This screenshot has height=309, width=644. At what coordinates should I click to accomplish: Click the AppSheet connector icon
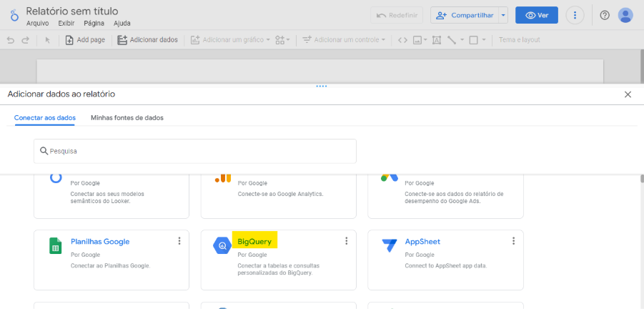coord(390,246)
